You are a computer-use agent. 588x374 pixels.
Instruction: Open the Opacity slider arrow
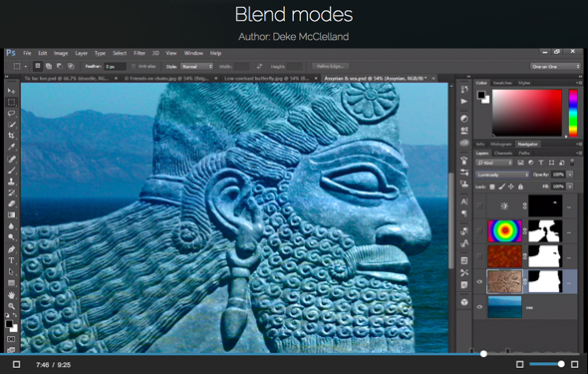click(x=570, y=175)
